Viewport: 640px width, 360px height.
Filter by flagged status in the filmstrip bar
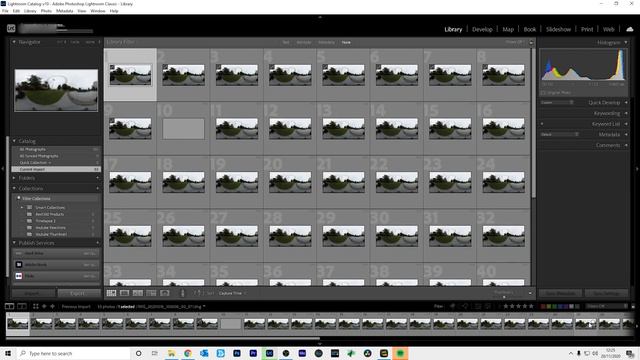tap(453, 306)
